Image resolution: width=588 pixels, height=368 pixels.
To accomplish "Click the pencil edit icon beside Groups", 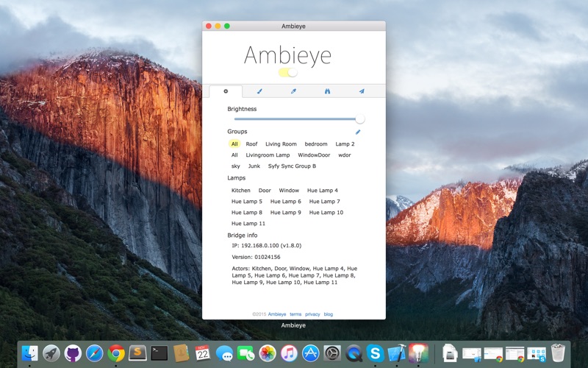I will 358,132.
